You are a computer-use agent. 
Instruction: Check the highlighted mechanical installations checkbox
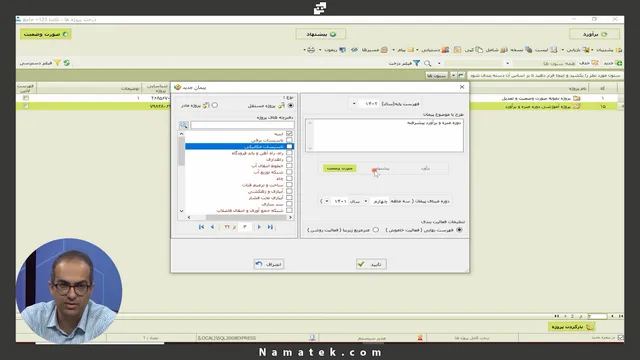click(289, 146)
